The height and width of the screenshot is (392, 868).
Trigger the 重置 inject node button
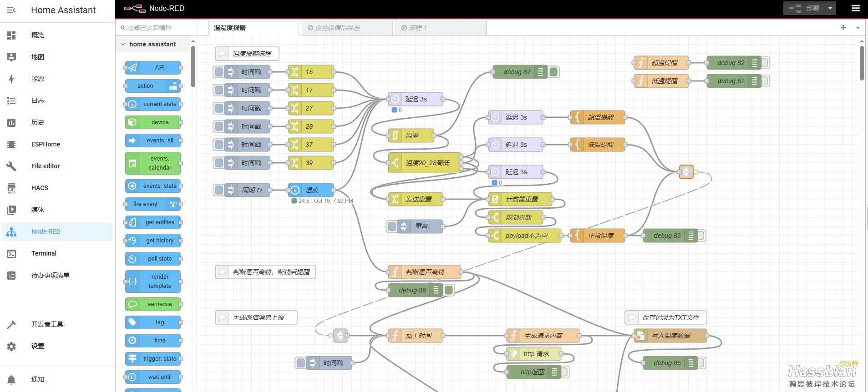point(392,226)
